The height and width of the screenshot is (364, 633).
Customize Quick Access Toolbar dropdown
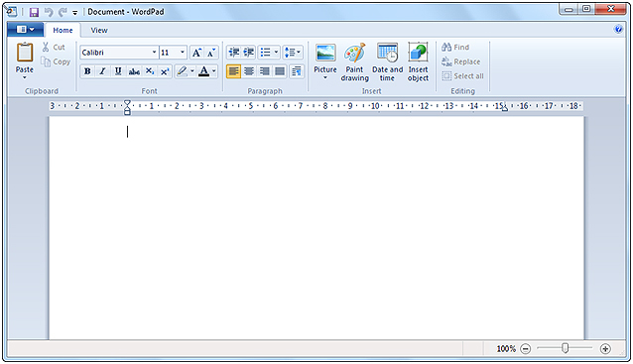(74, 13)
